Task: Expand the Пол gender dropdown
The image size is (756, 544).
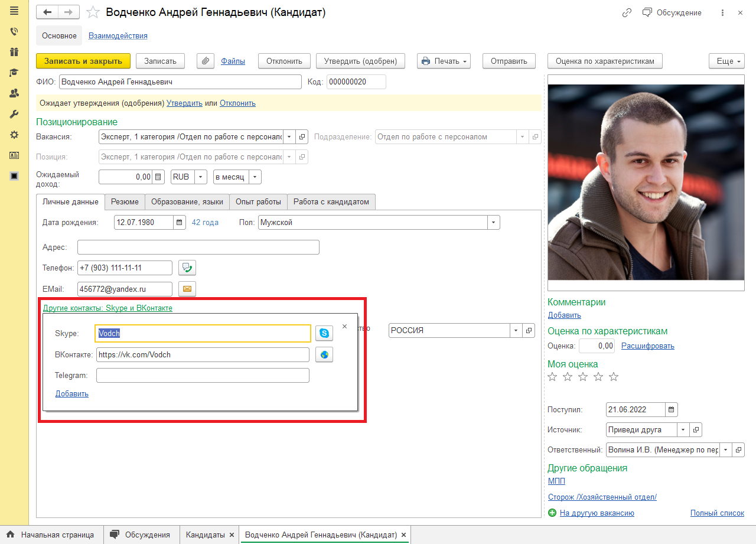Action: (x=493, y=223)
